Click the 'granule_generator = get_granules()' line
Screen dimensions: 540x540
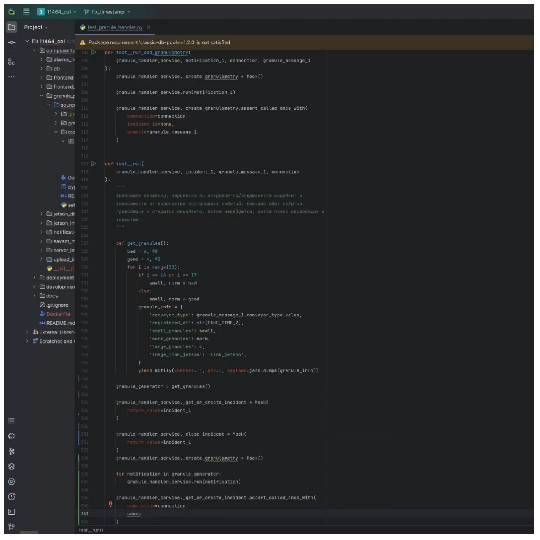(163, 386)
